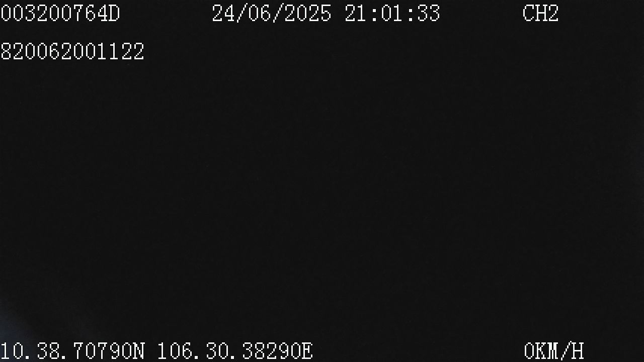Select the CH2 channel label

coord(541,13)
